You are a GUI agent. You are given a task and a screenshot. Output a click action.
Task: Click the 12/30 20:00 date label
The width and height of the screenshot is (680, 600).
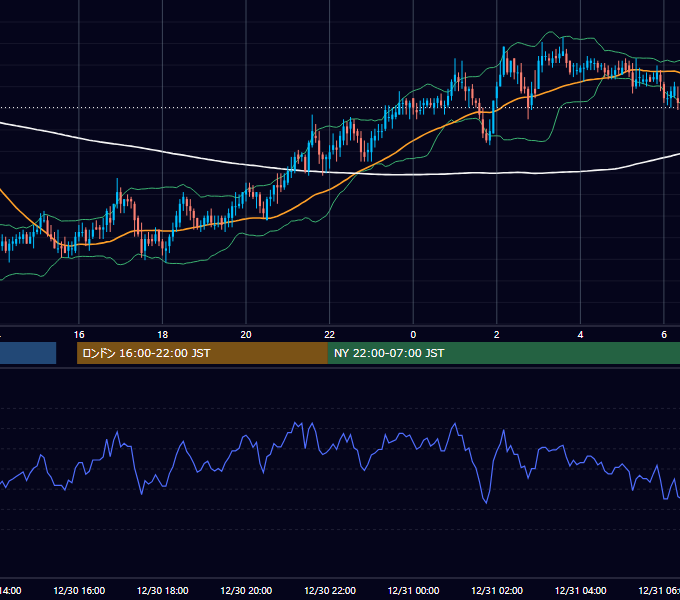pyautogui.click(x=246, y=590)
